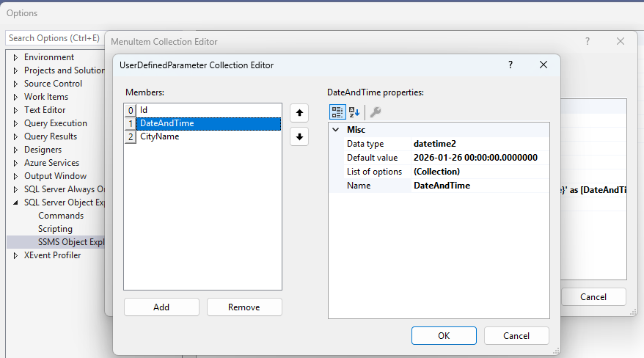This screenshot has width=644, height=358.
Task: Expand Azure Services options node
Action: pos(15,163)
